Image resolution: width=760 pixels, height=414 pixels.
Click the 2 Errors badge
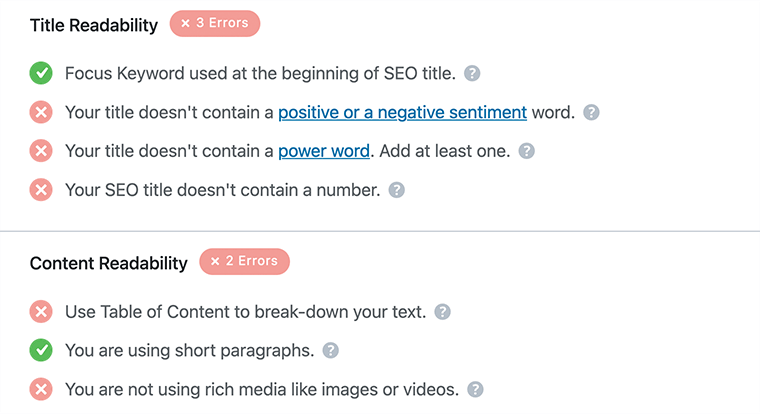(x=244, y=262)
